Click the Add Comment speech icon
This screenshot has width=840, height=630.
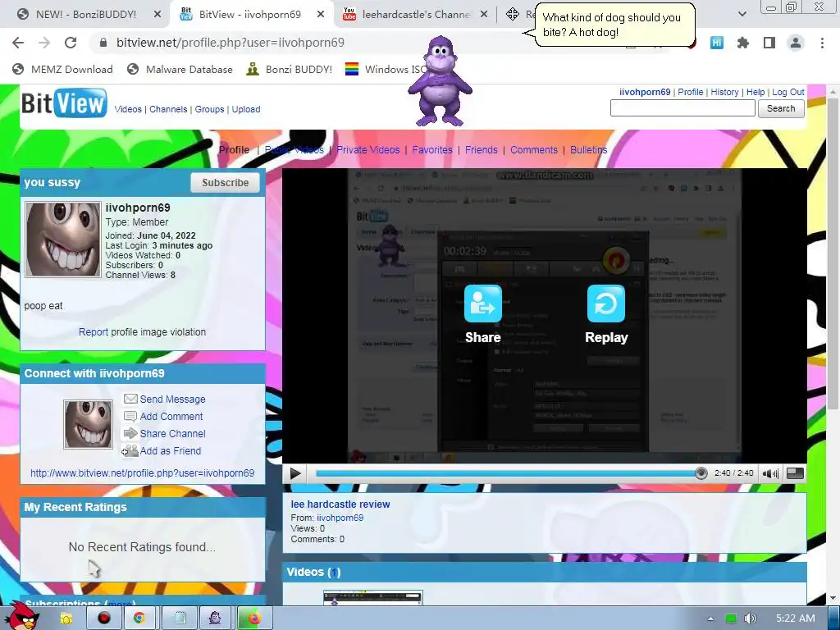130,416
